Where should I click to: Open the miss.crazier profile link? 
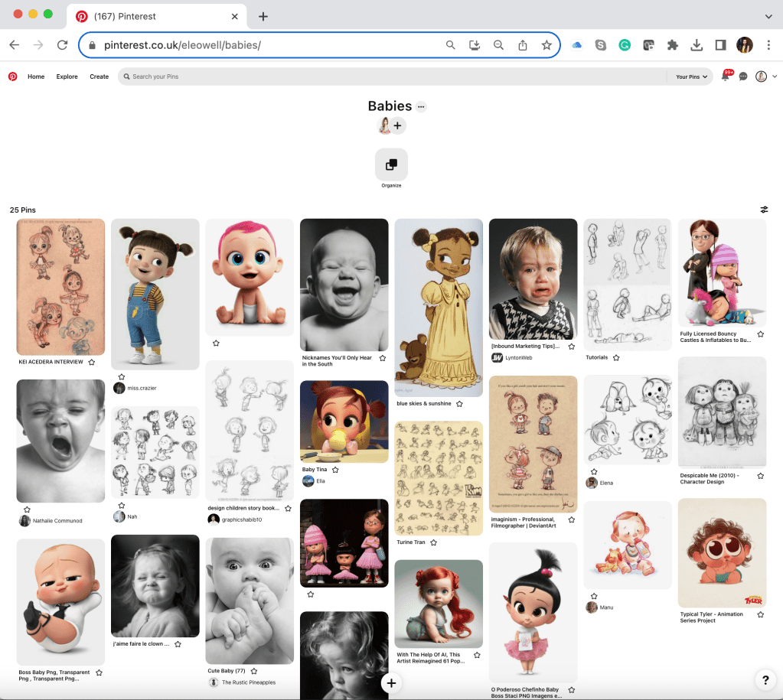142,388
